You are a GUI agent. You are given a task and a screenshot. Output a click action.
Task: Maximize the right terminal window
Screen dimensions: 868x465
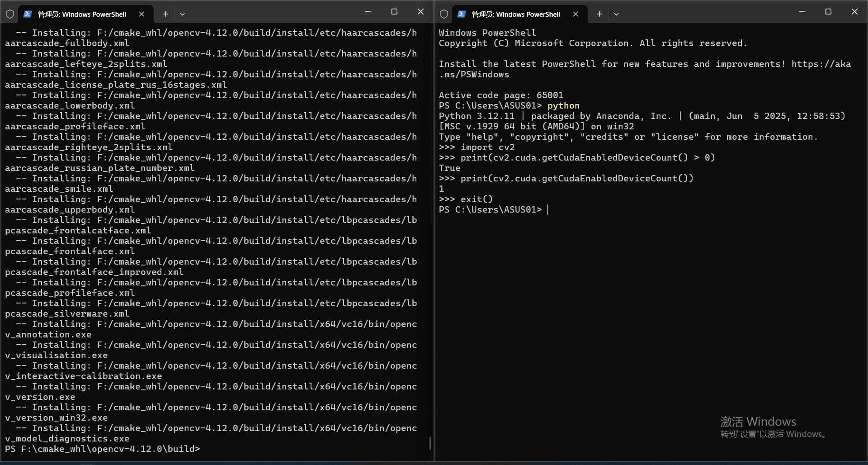[x=828, y=11]
